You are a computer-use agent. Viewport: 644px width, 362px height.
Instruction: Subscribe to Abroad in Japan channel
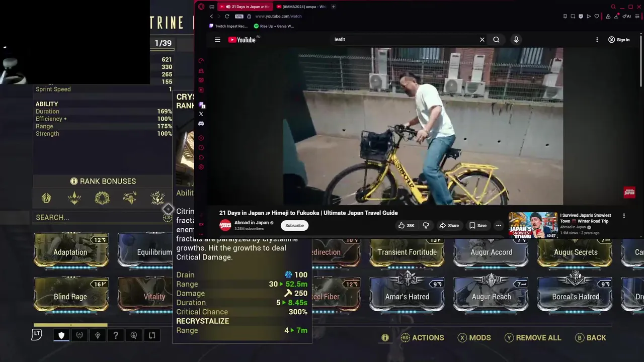[x=294, y=226]
